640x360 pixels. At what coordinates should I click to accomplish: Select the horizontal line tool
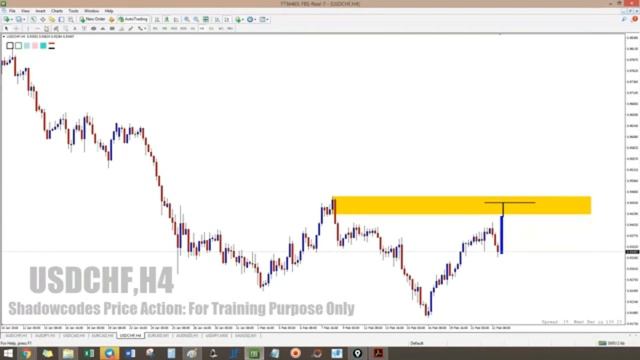coord(37,29)
